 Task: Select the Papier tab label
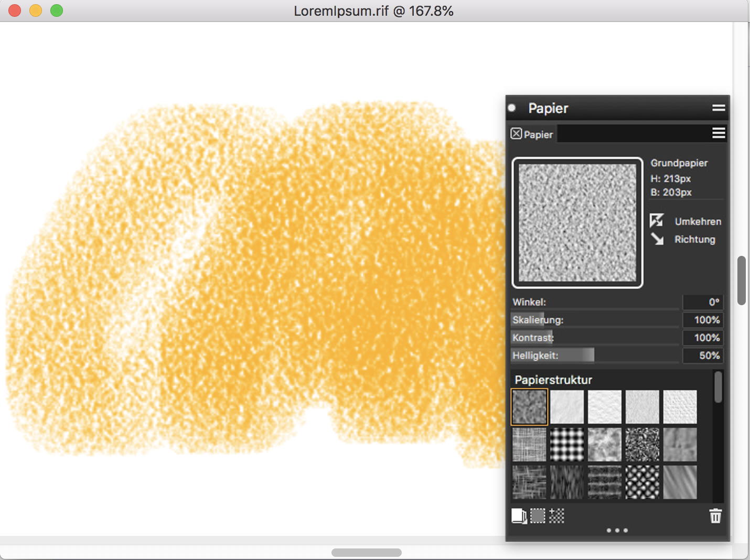pyautogui.click(x=538, y=135)
